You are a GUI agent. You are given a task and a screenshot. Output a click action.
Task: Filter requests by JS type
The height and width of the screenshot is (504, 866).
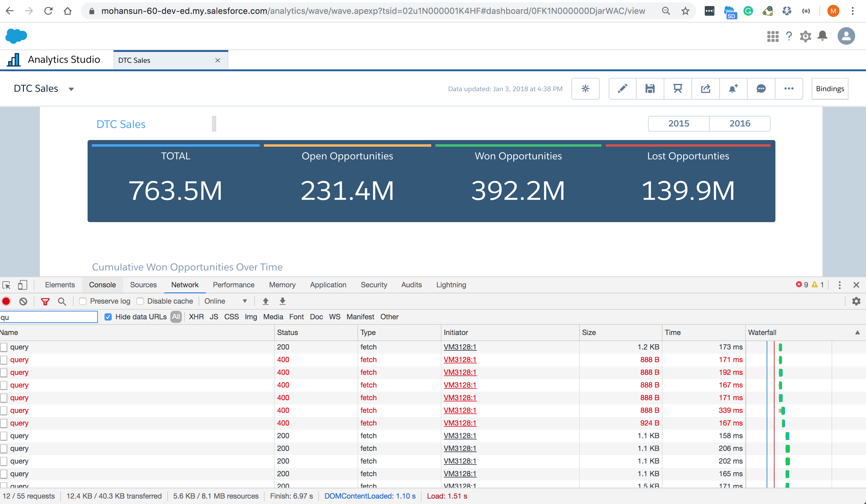(x=214, y=317)
